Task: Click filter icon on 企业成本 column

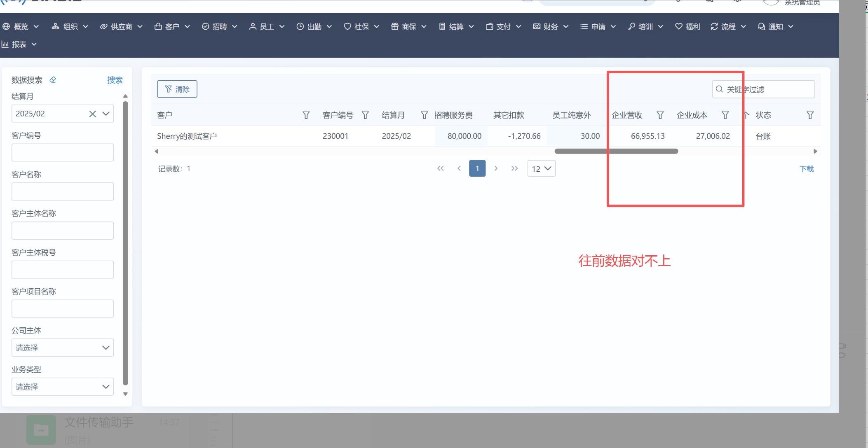Action: tap(725, 115)
